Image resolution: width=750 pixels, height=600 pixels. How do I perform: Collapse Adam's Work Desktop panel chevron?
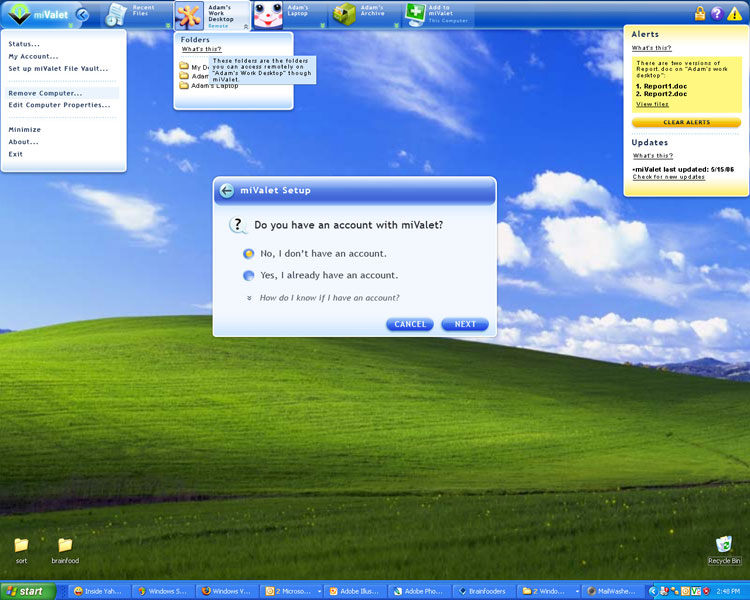click(x=246, y=27)
